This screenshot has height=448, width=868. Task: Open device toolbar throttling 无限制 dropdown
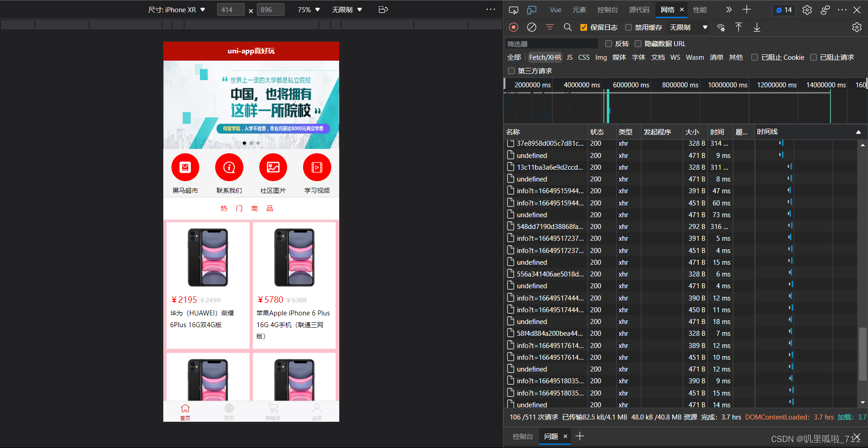[347, 10]
